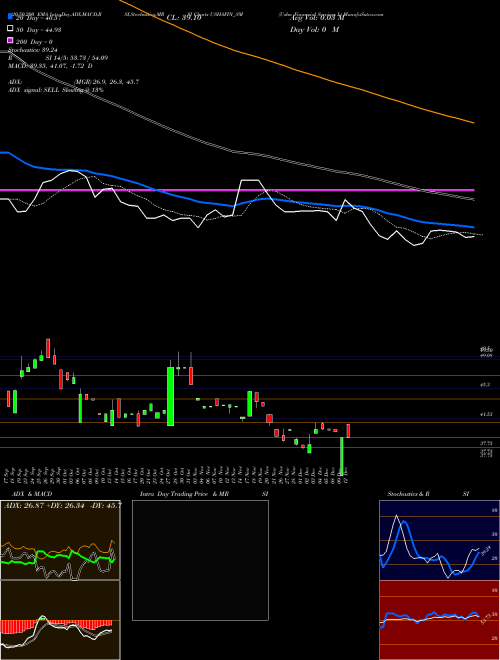Click the tall green candle near 27 Oct
Image resolution: width=500 pixels, height=660 pixels.
click(x=170, y=397)
